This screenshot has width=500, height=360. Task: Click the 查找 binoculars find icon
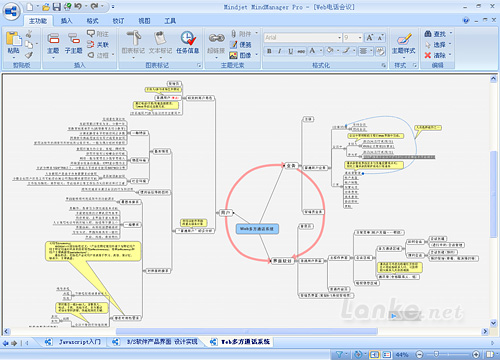(x=428, y=34)
